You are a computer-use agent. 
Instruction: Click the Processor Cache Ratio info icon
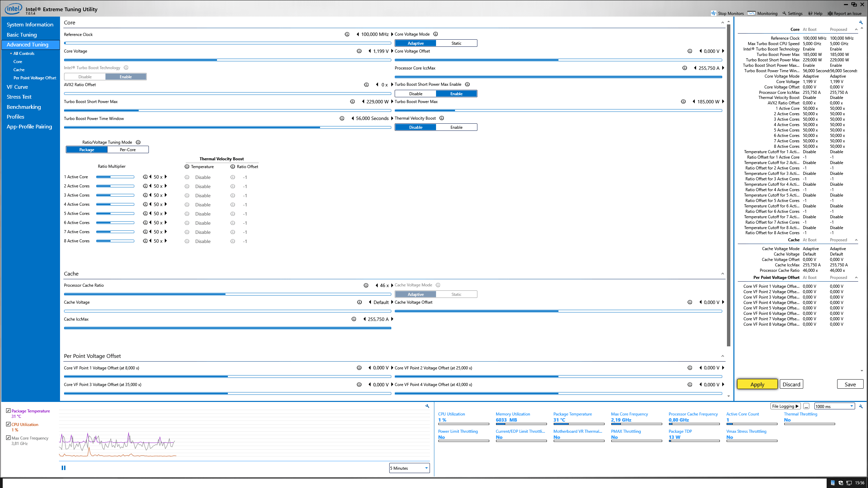tap(366, 285)
